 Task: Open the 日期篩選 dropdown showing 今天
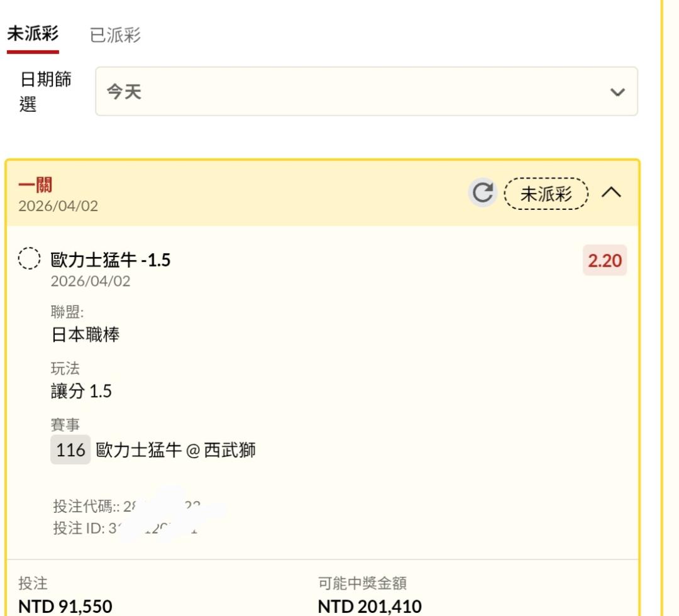click(366, 92)
